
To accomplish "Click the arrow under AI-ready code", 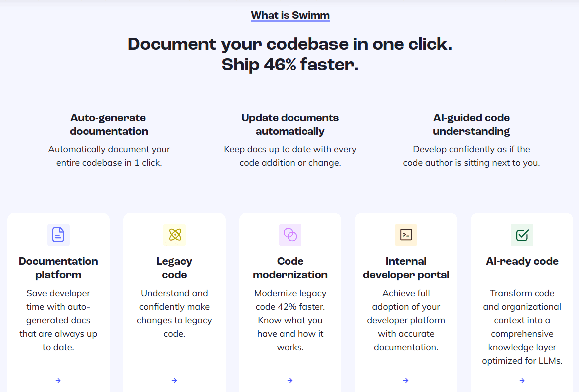I will 522,380.
